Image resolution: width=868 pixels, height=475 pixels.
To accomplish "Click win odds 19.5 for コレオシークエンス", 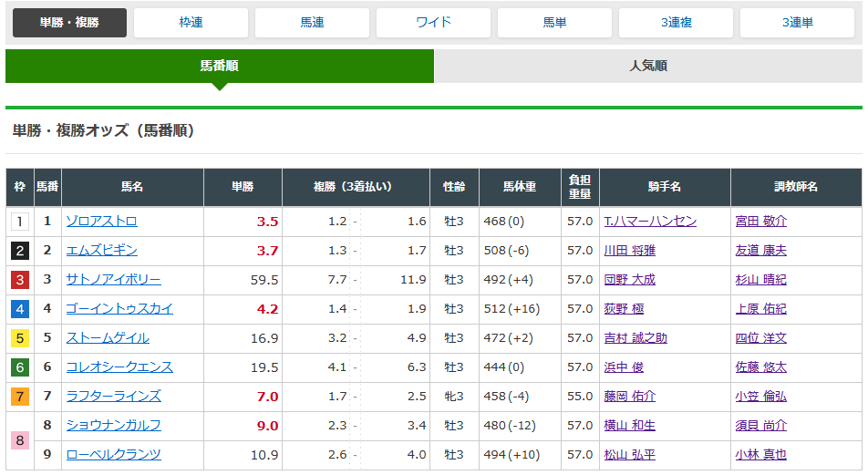I will (264, 367).
